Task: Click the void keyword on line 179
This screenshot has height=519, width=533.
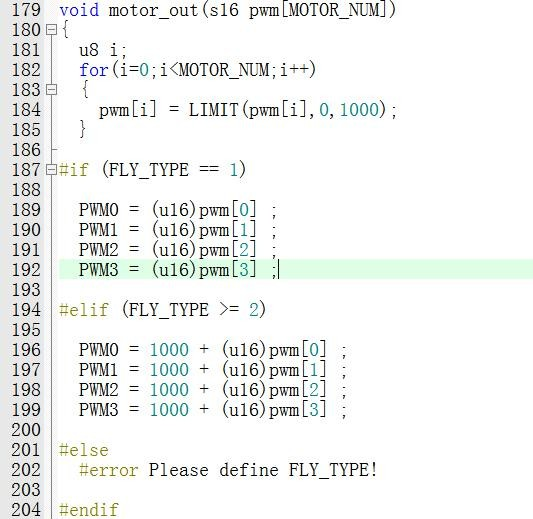Action: (x=79, y=10)
